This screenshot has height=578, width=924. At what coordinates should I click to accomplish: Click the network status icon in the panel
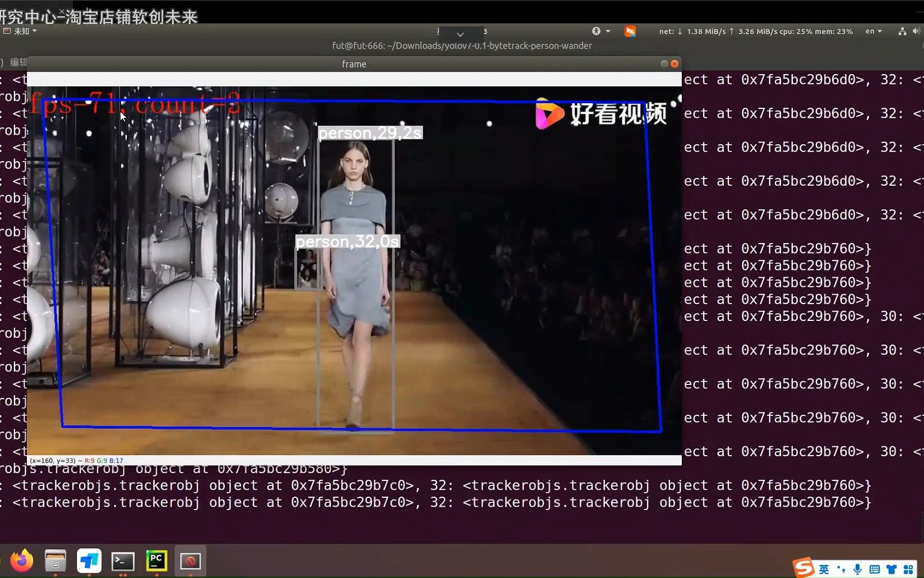tap(903, 31)
